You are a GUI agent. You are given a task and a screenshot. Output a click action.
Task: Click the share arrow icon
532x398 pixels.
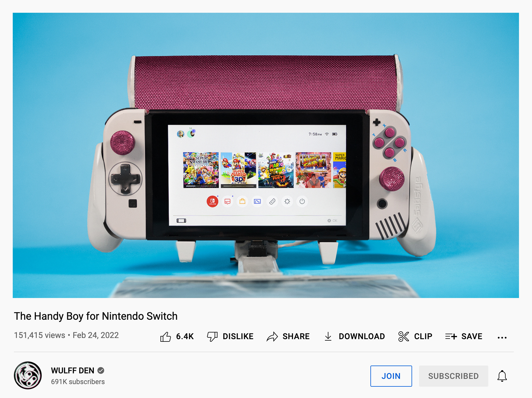point(272,337)
